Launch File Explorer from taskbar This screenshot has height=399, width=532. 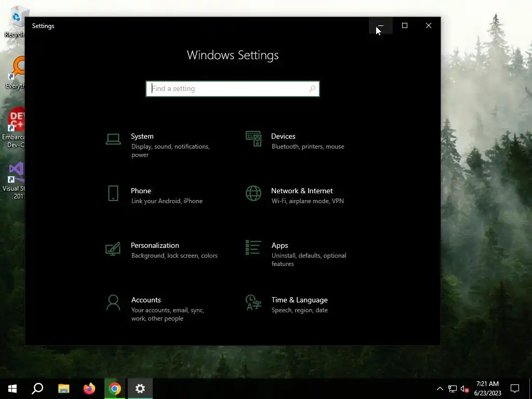click(63, 389)
